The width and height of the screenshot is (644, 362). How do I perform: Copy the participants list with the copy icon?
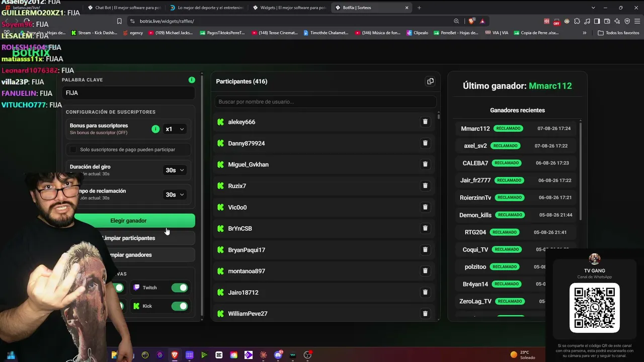430,81
